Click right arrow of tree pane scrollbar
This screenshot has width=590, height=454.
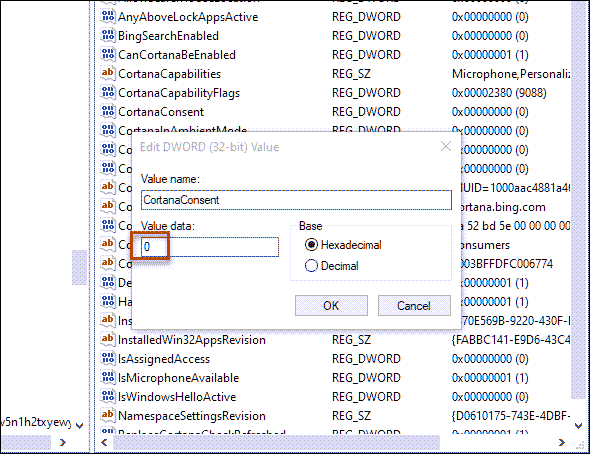tap(63, 442)
